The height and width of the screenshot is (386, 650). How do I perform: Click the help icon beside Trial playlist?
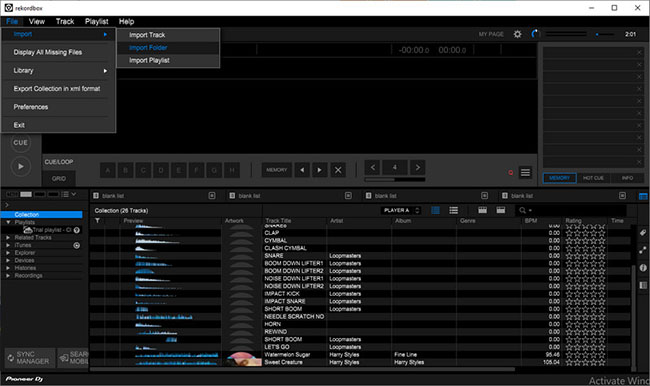click(x=77, y=230)
